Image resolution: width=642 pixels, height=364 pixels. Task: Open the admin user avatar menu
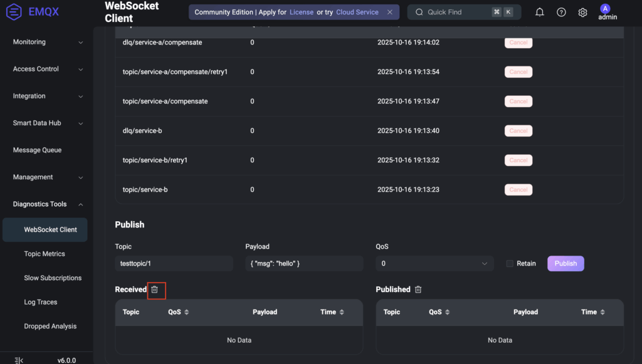tap(605, 9)
